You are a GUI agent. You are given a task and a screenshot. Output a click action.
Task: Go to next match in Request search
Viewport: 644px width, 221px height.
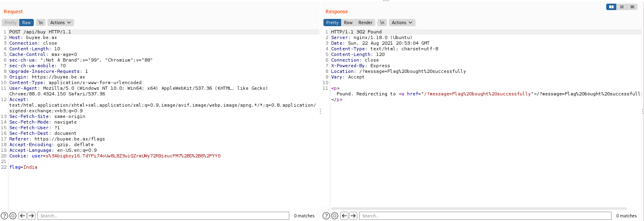(x=31, y=216)
